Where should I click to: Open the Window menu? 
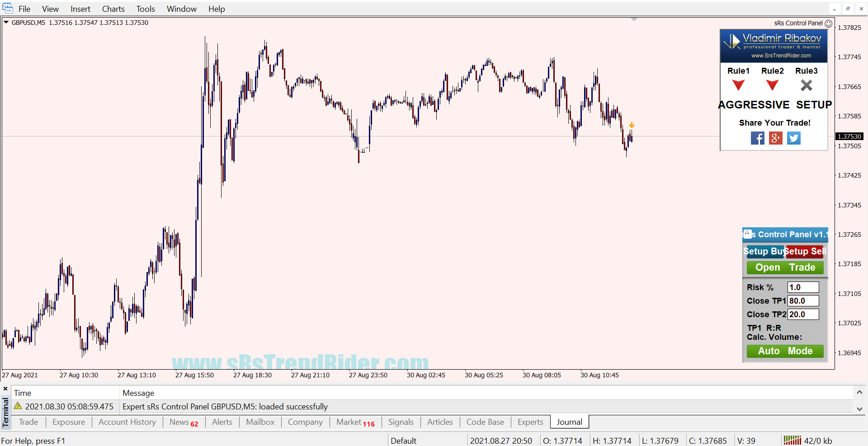182,9
